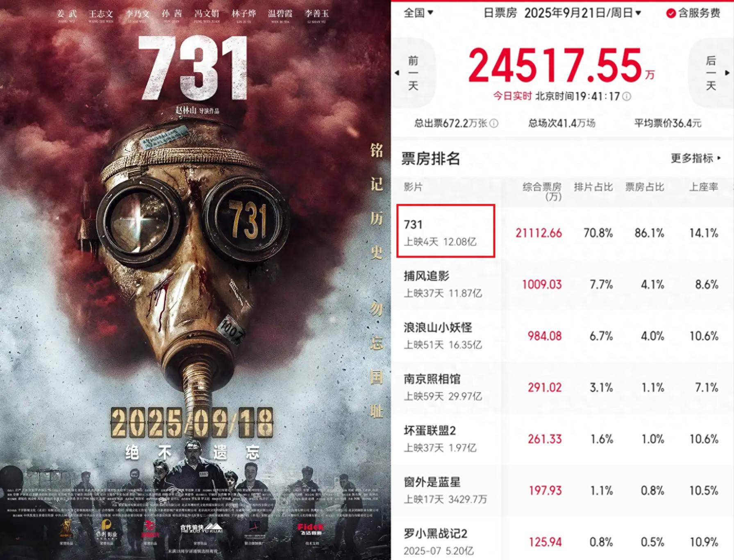Click the info icon beside Beijing time
The image size is (734, 560).
point(627,97)
